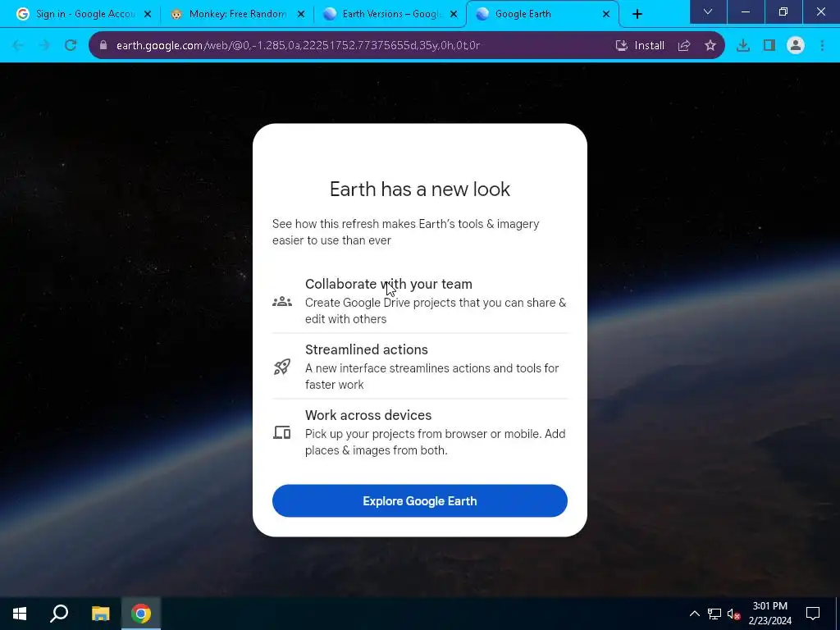Restore down the Chrome window
The image size is (840, 630).
coord(783,11)
